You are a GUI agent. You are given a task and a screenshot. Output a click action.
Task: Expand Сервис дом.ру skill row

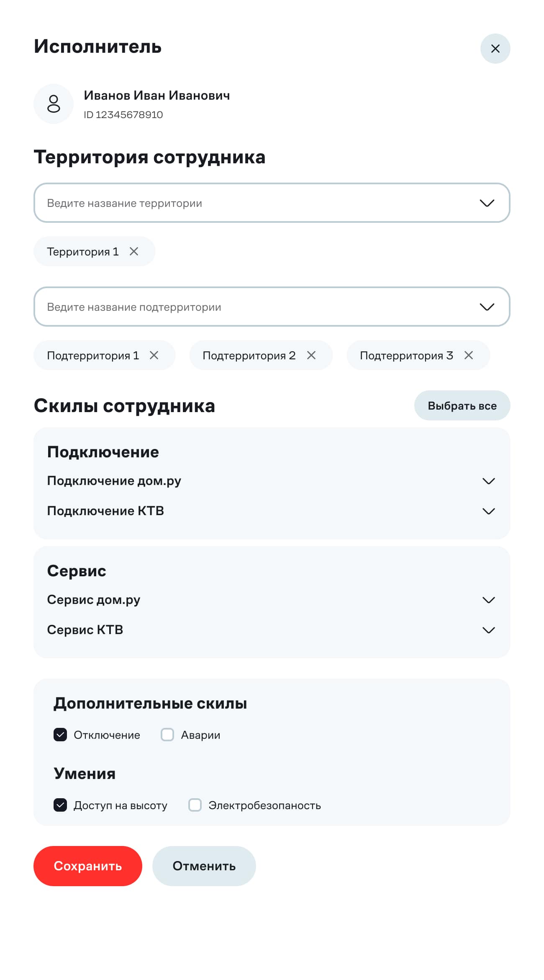pos(488,600)
